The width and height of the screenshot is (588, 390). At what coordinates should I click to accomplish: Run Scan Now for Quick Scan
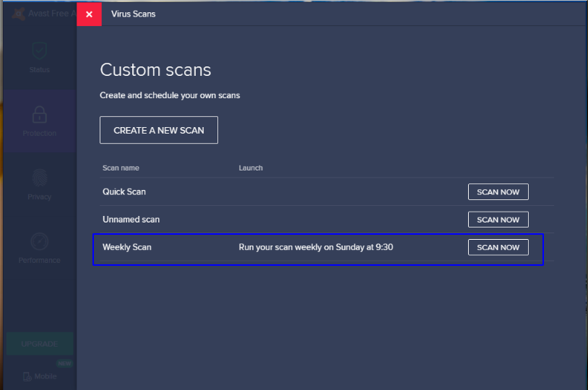coord(498,192)
